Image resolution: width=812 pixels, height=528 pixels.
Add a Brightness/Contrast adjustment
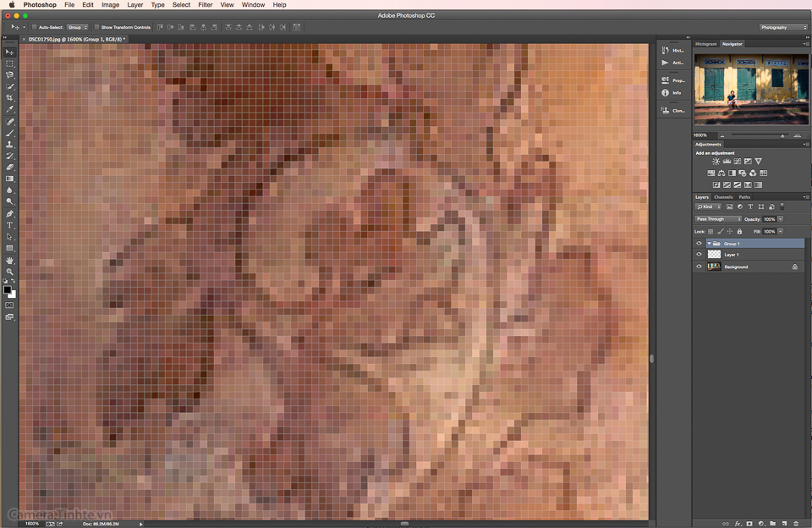pos(716,162)
